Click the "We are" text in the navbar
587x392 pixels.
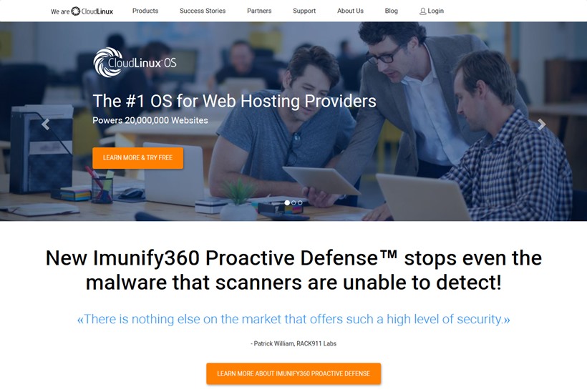click(x=60, y=11)
